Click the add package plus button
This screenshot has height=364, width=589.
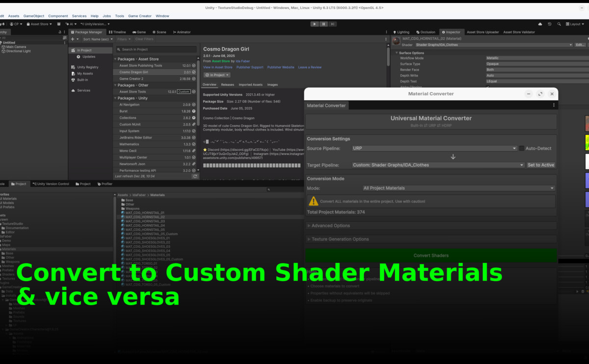click(72, 39)
